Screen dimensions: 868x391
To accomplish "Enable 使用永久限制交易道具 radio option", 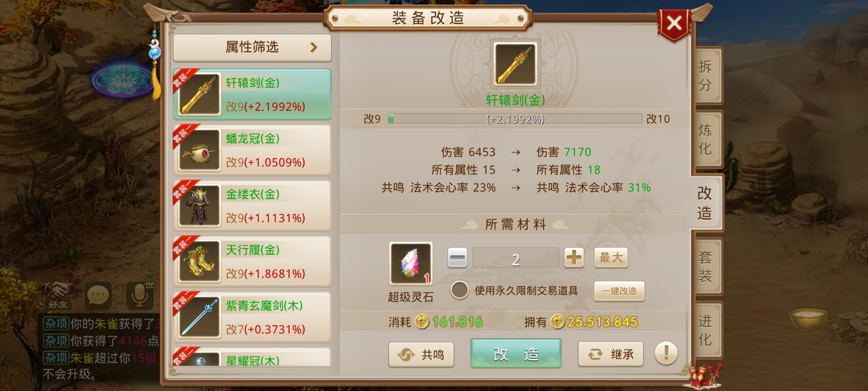I will pos(460,290).
